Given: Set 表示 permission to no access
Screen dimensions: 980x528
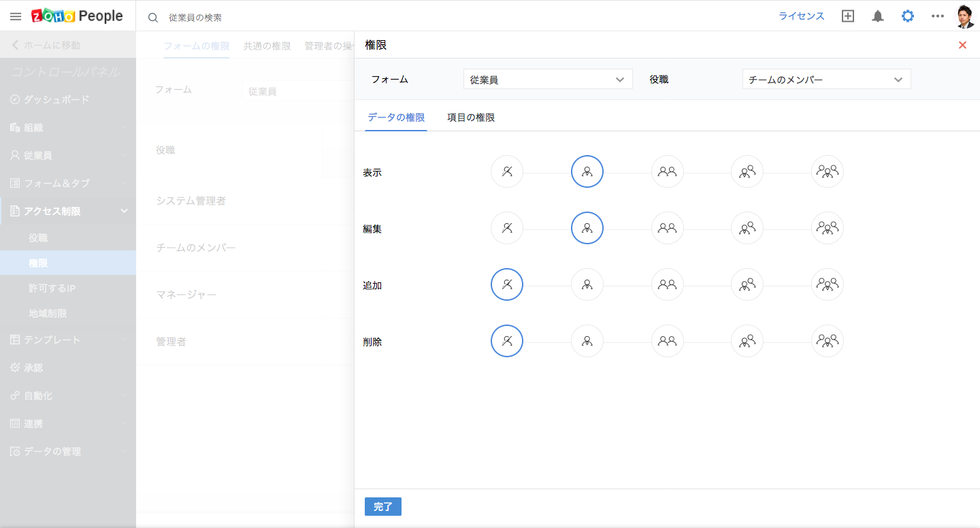Looking at the screenshot, I should tap(507, 171).
